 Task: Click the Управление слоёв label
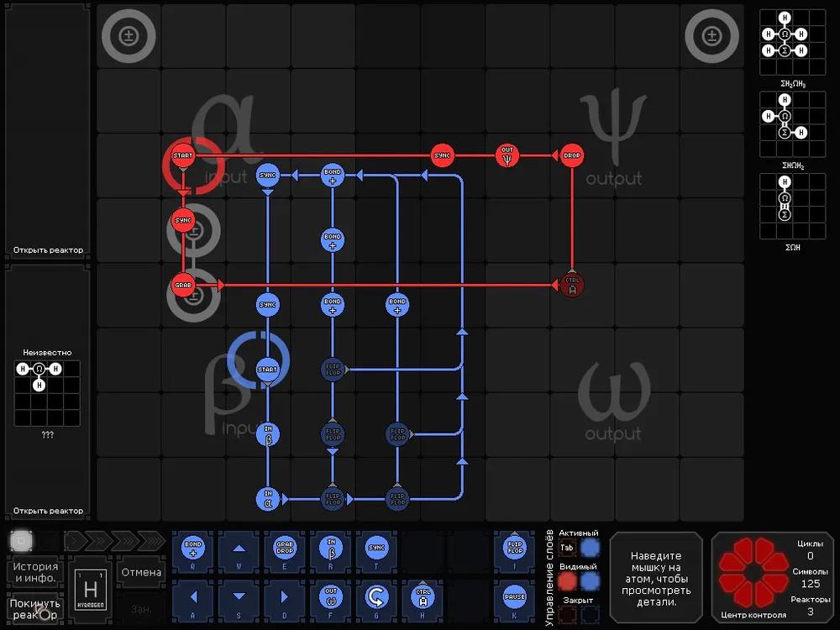coord(549,578)
